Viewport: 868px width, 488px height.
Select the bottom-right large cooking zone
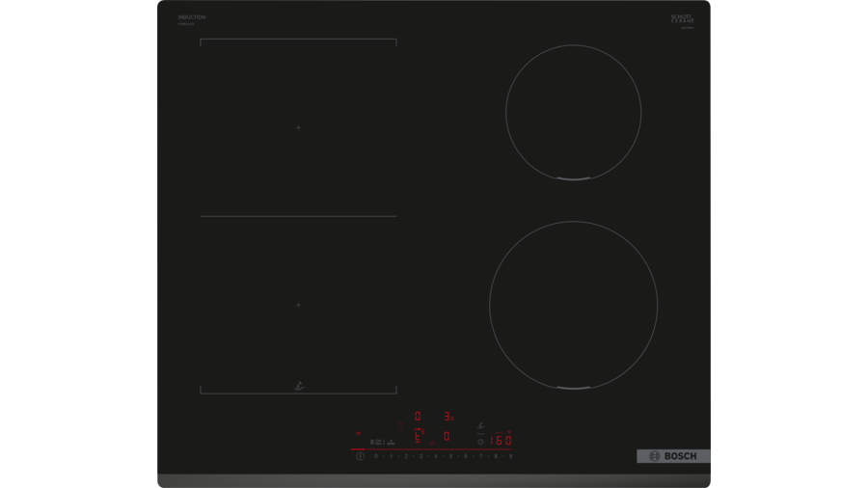[x=573, y=305]
